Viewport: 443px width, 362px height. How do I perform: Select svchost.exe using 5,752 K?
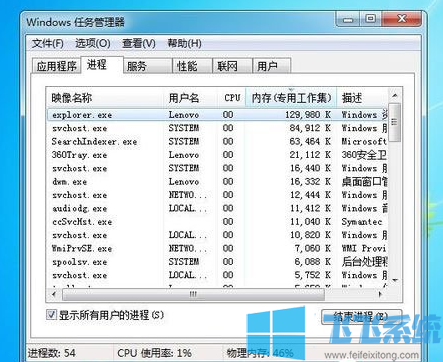click(x=217, y=275)
